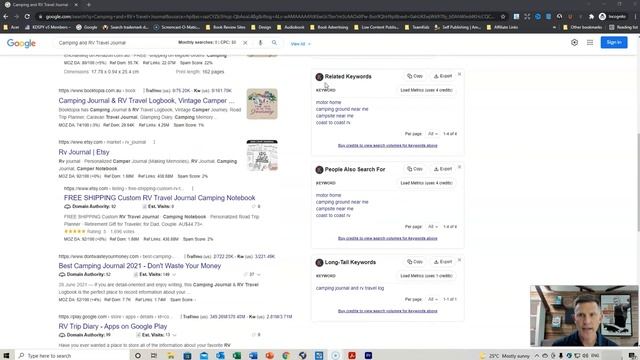Click 'camping ground near me' in Related Keywords
The height and width of the screenshot is (360, 640).
pyautogui.click(x=342, y=109)
